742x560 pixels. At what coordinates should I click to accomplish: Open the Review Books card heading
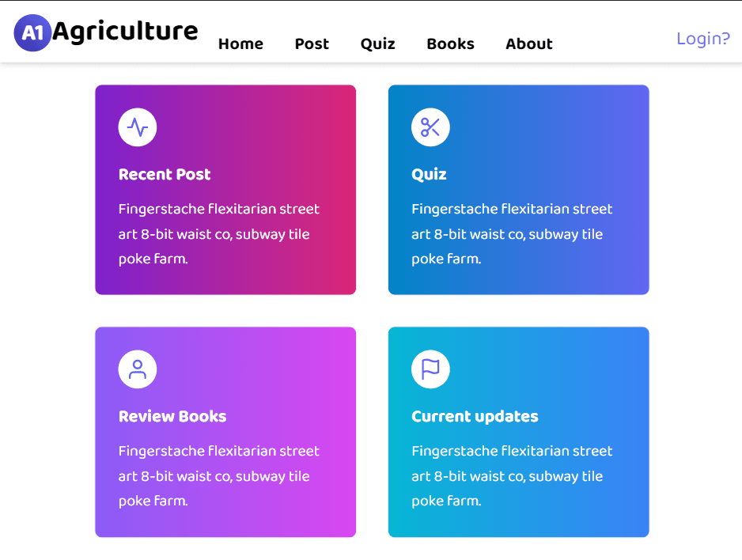[x=172, y=417]
